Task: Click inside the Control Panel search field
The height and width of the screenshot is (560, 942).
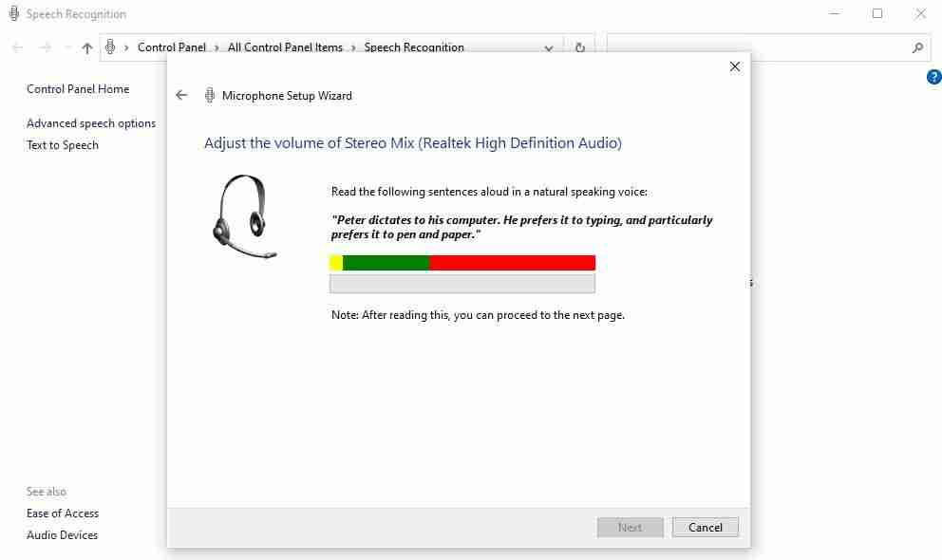Action: [760, 47]
